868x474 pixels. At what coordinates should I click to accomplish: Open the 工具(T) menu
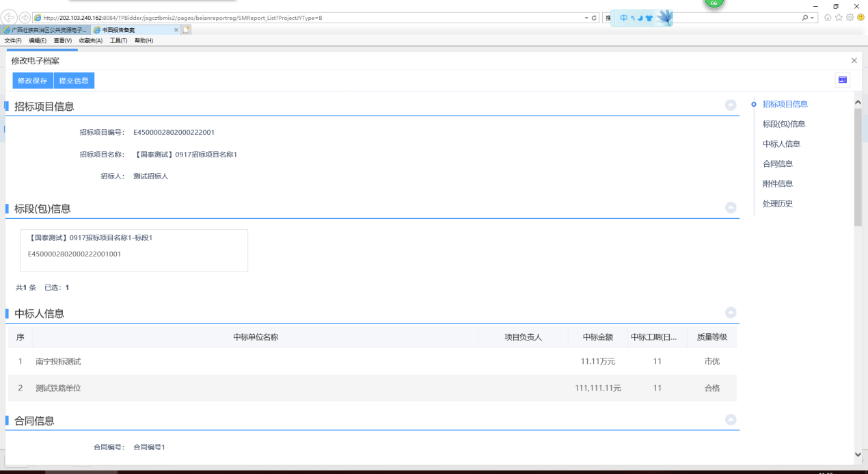118,41
